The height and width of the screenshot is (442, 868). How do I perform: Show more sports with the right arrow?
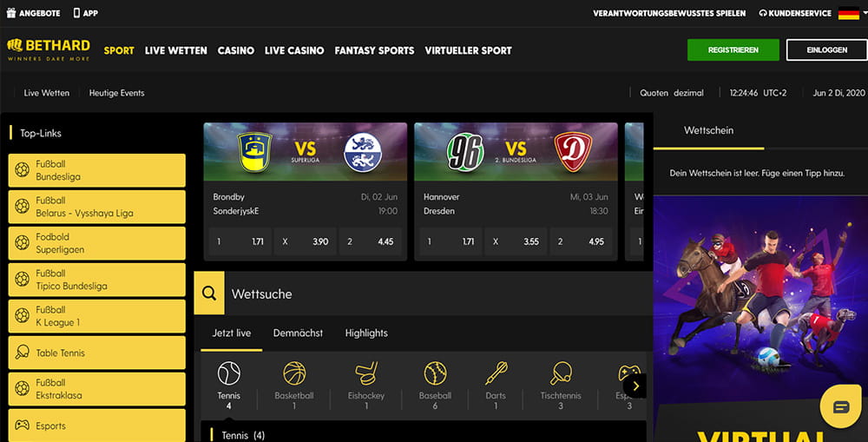(x=635, y=386)
